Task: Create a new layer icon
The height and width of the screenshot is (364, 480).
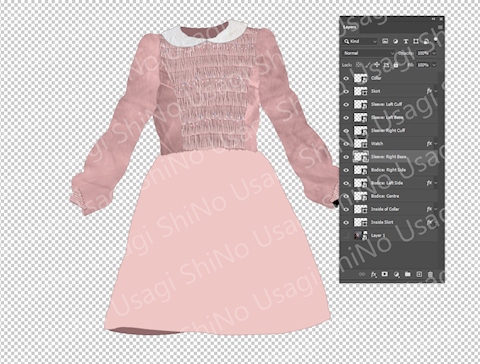Action: (x=419, y=274)
